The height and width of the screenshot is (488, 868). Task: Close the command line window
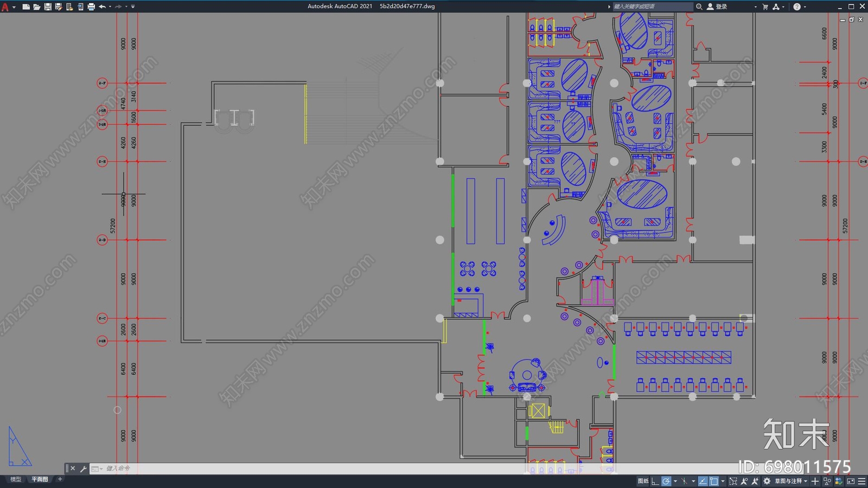[73, 468]
